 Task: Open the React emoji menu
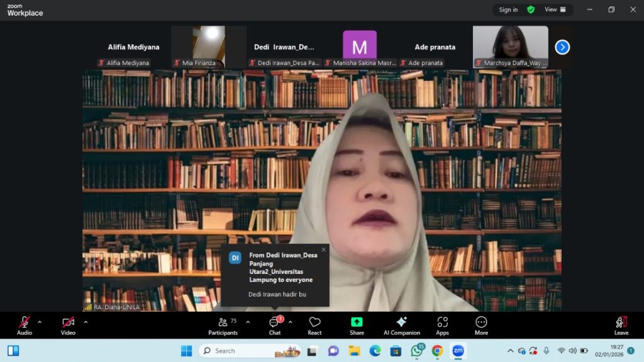(314, 325)
